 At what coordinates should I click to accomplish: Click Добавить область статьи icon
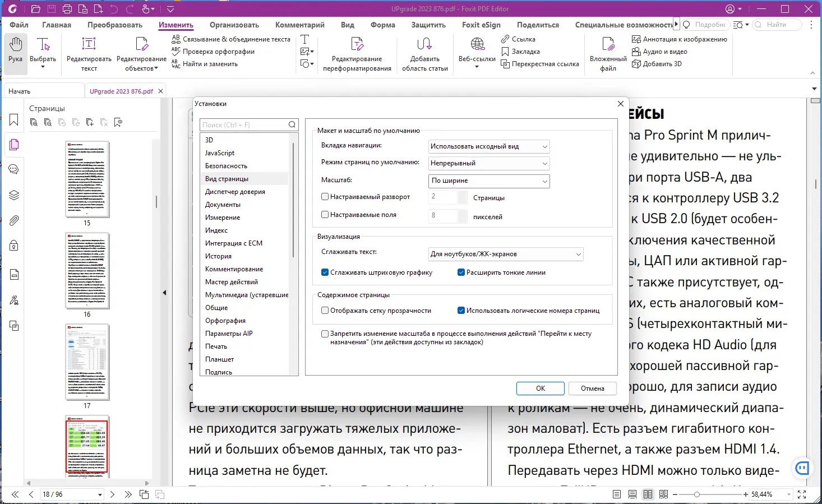[x=424, y=44]
